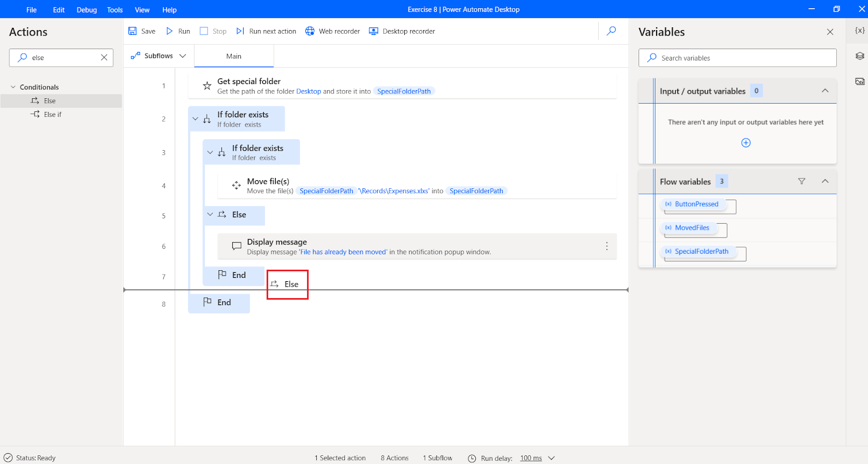Clear the actions search box text
The image size is (868, 464).
[104, 57]
